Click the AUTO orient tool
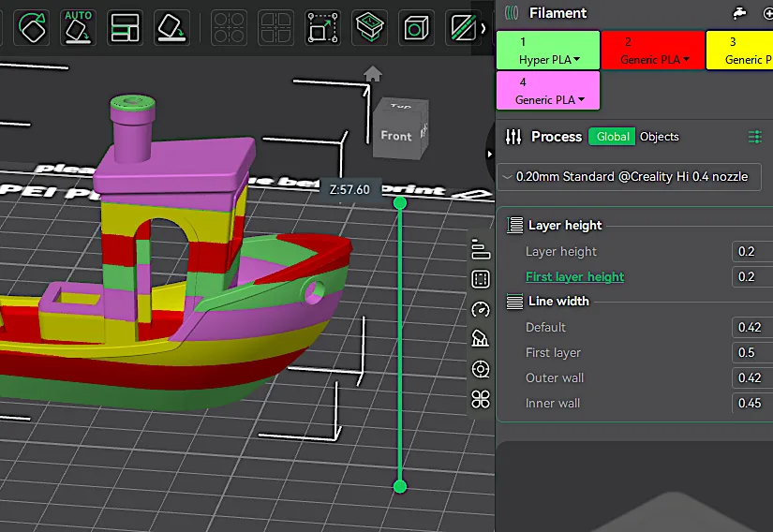 (78, 27)
